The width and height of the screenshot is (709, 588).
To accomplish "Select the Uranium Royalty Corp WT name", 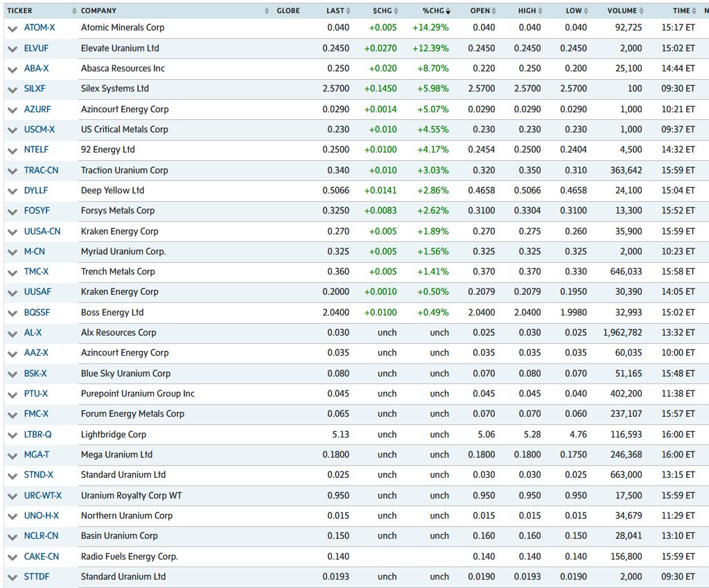I will click(x=131, y=496).
